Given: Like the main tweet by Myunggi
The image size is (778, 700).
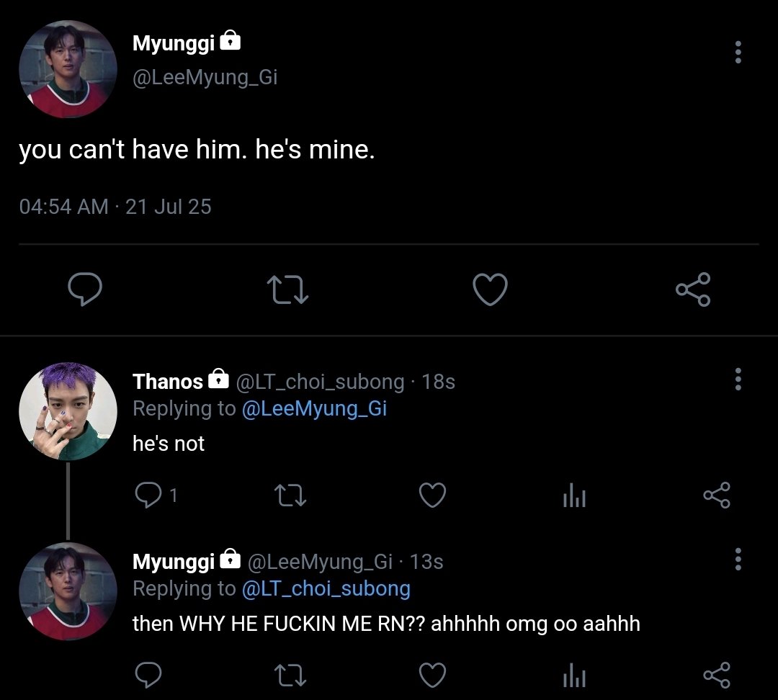Looking at the screenshot, I should click(490, 289).
